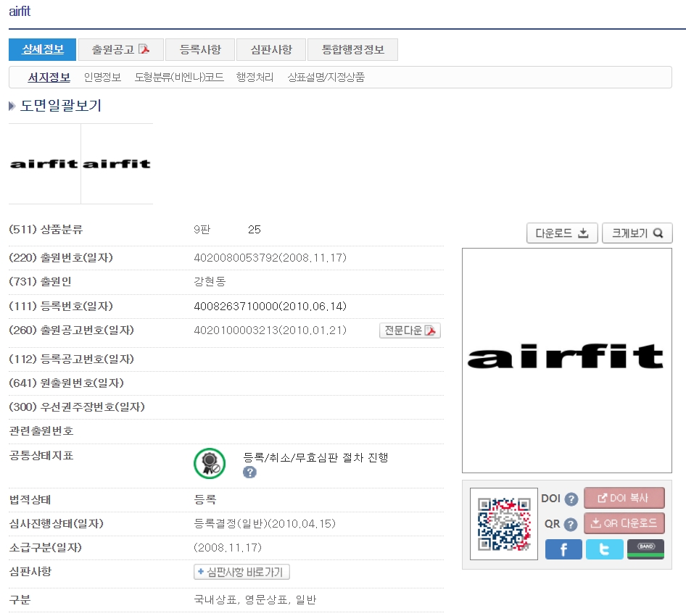This screenshot has height=616, width=686.
Task: Click the DOI help question mark
Action: coord(571,499)
